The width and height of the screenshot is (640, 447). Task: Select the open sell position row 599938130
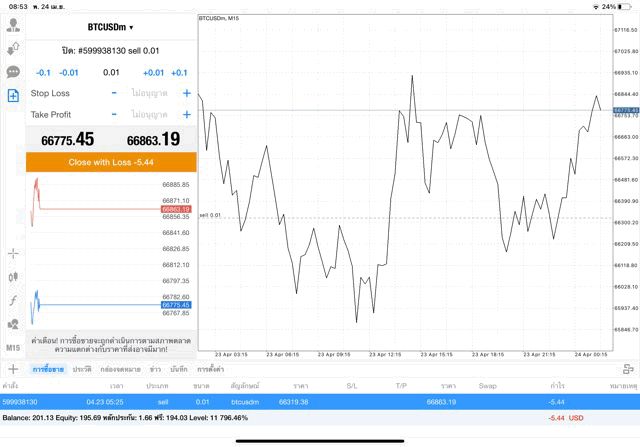320,401
